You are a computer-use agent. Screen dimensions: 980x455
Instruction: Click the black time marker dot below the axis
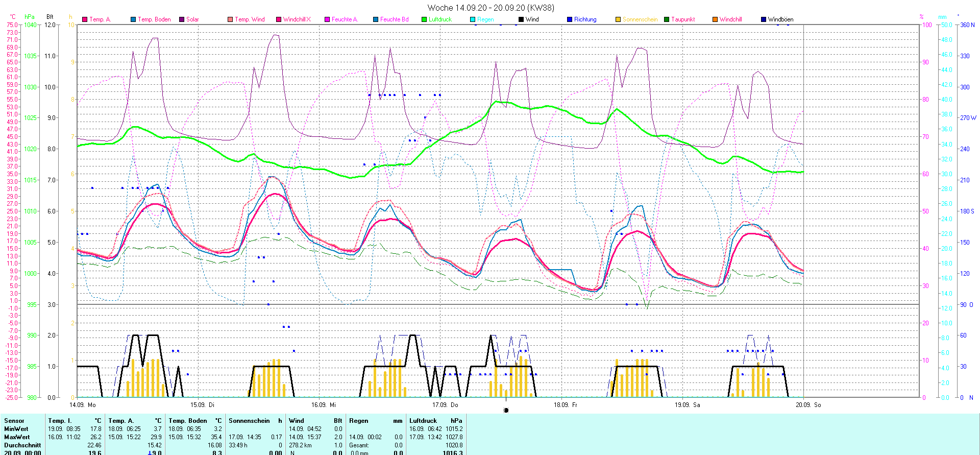tap(506, 410)
